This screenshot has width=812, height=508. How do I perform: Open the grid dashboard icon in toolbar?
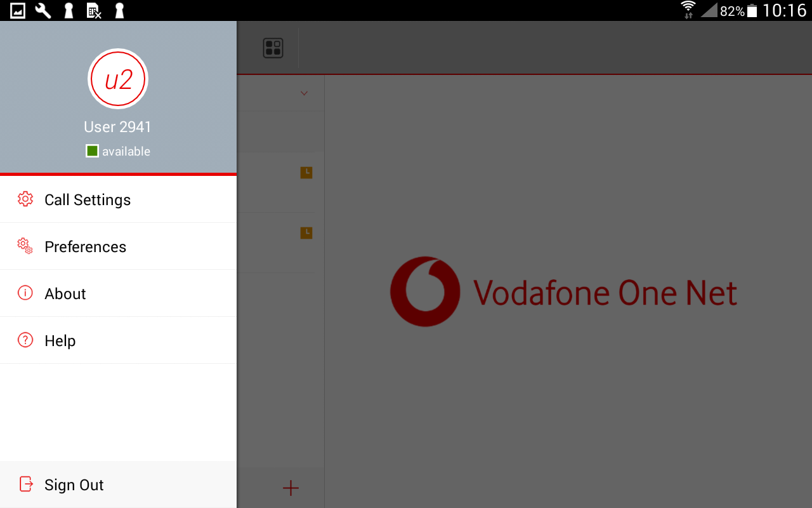pos(273,48)
